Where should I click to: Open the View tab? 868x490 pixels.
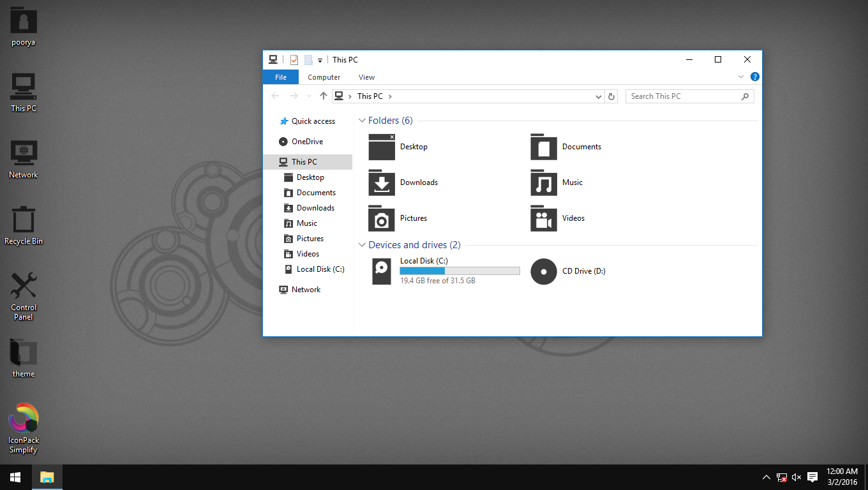[366, 77]
